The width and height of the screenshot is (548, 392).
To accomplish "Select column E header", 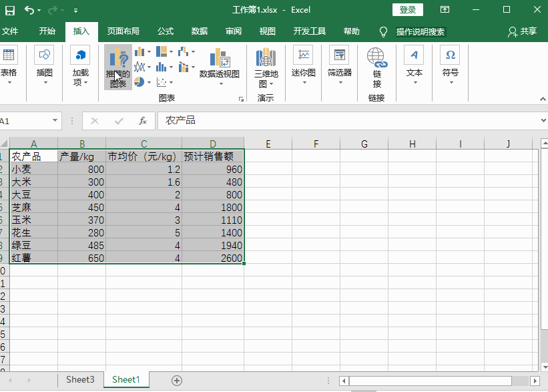I will (268, 144).
